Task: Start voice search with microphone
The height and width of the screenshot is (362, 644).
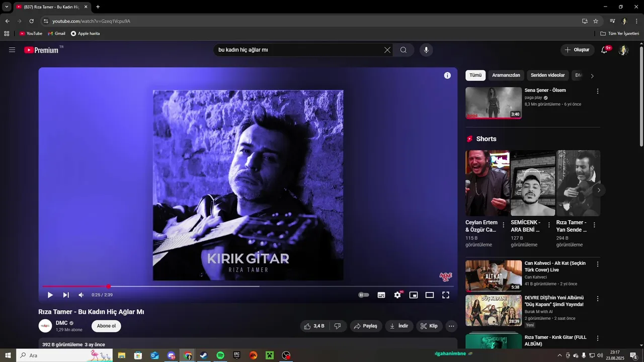Action: [426, 50]
